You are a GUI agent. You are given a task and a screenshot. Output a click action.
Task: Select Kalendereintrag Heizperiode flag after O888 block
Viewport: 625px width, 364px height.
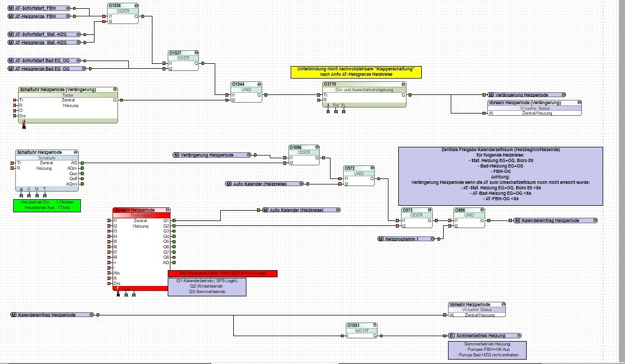click(x=555, y=220)
